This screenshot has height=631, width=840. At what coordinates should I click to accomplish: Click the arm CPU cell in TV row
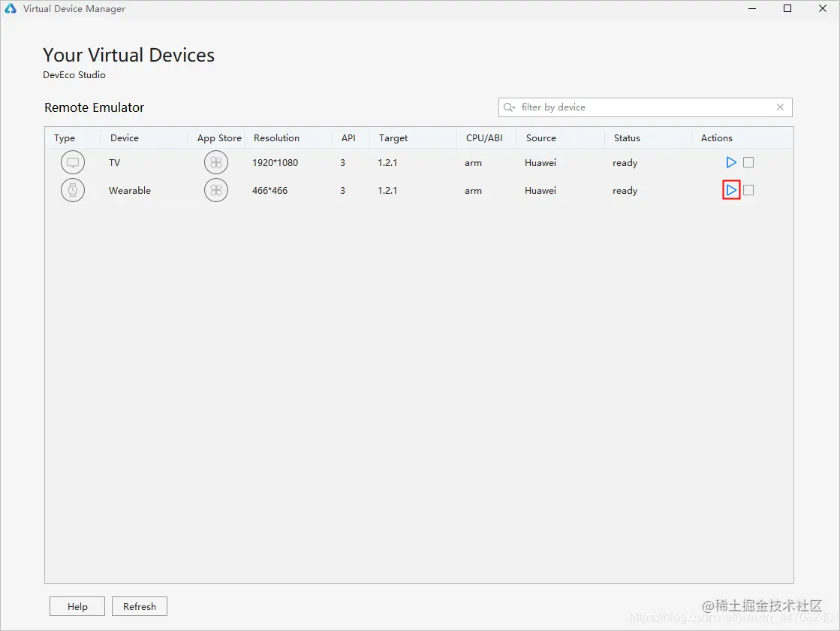pos(473,163)
